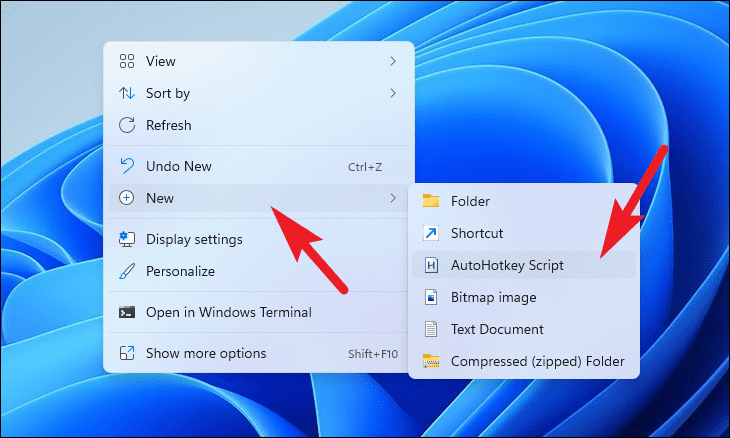The width and height of the screenshot is (730, 438).
Task: Click the Show more options icon
Action: [127, 353]
